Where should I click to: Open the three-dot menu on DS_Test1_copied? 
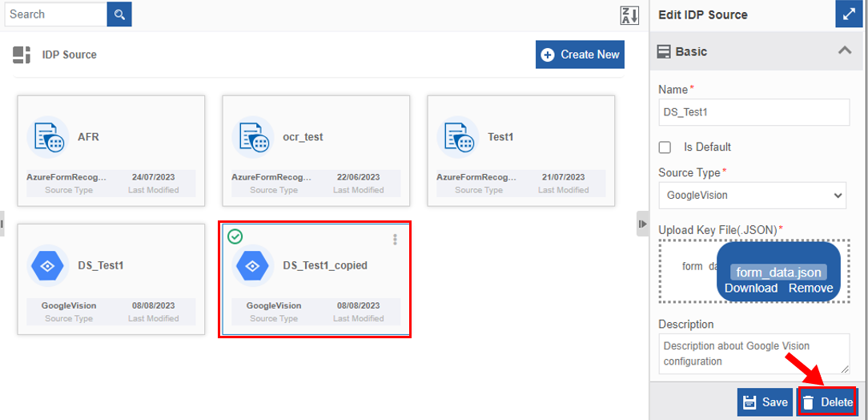[395, 240]
